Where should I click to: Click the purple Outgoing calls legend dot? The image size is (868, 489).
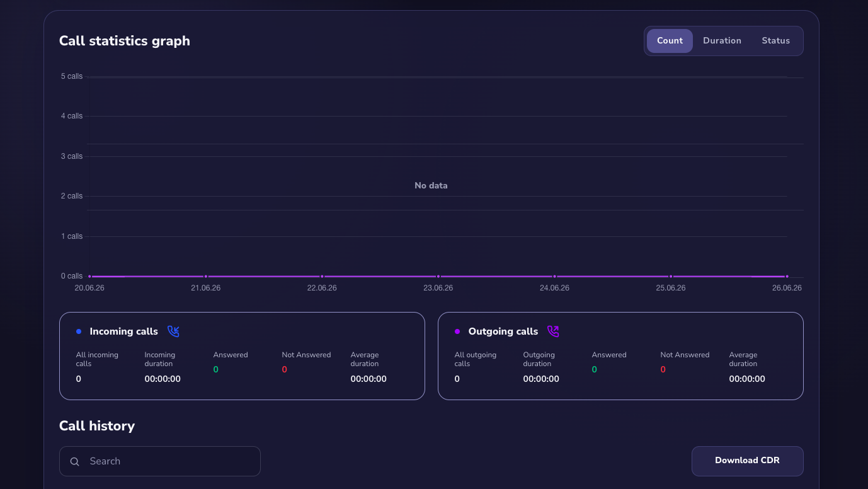click(457, 331)
